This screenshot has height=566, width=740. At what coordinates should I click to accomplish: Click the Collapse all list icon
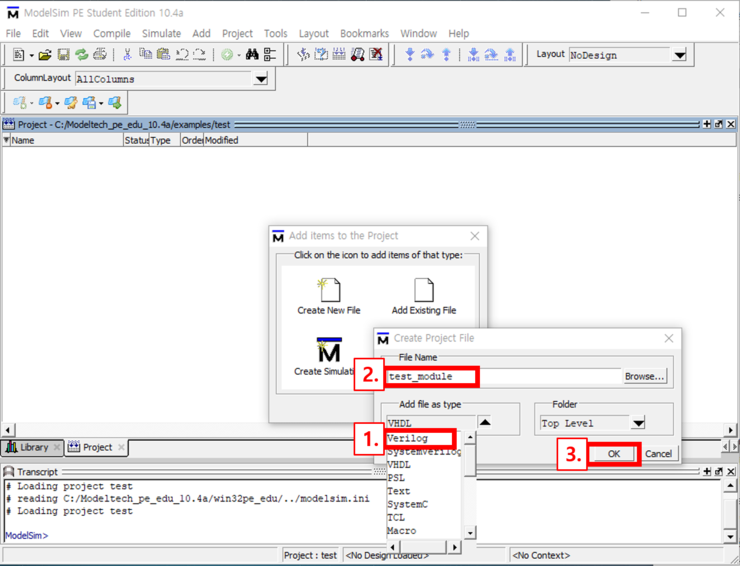click(269, 55)
